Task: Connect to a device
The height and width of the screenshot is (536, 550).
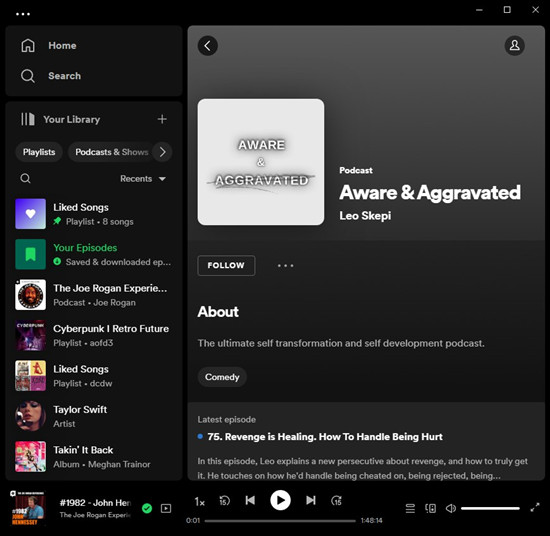Action: 430,508
